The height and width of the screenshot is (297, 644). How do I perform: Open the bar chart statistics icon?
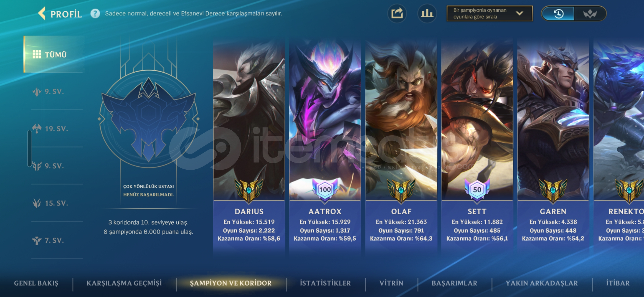[x=427, y=13]
